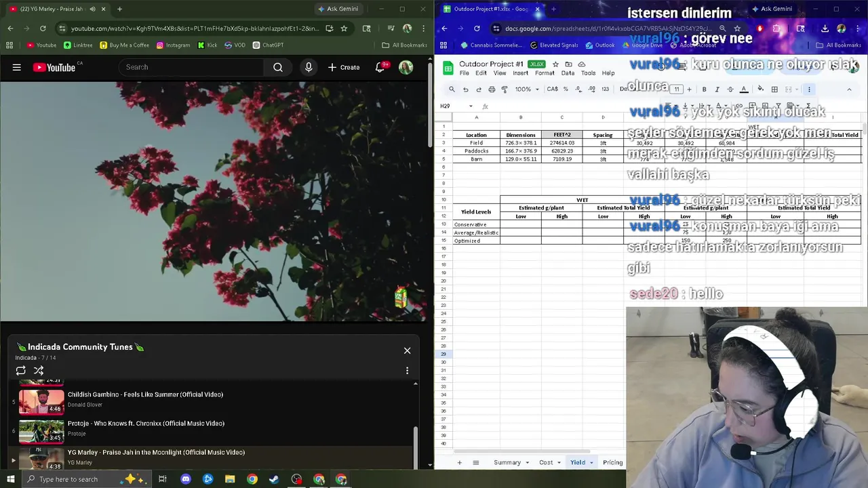Star the Outdoor Project #1 spreadsheet
Image resolution: width=868 pixels, height=488 pixels.
click(555, 64)
